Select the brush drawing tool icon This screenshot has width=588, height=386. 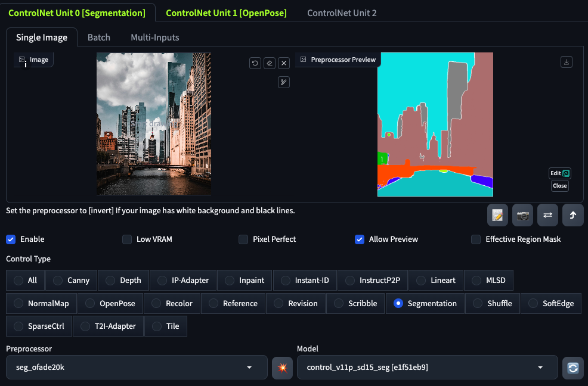point(284,82)
